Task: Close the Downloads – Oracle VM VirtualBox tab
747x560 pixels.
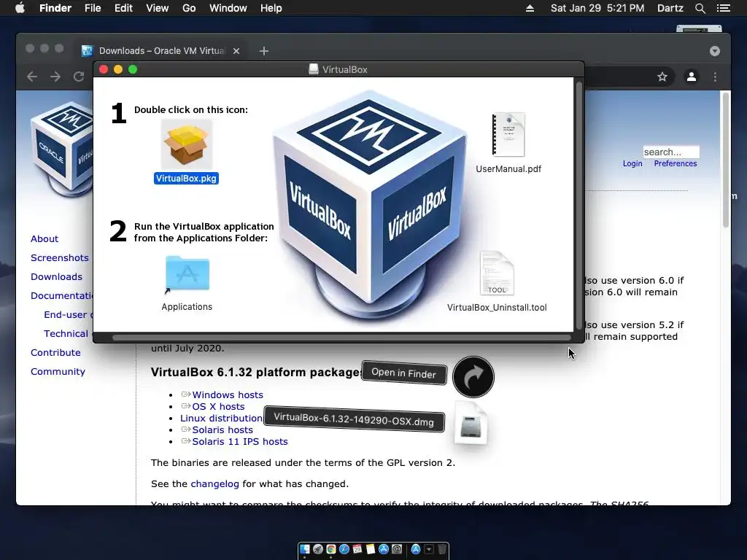Action: tap(236, 51)
